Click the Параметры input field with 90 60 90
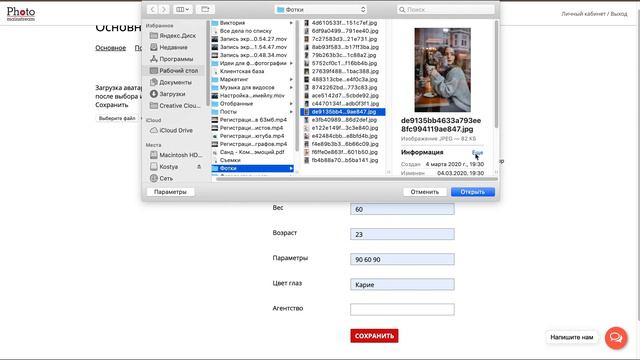 (x=402, y=259)
